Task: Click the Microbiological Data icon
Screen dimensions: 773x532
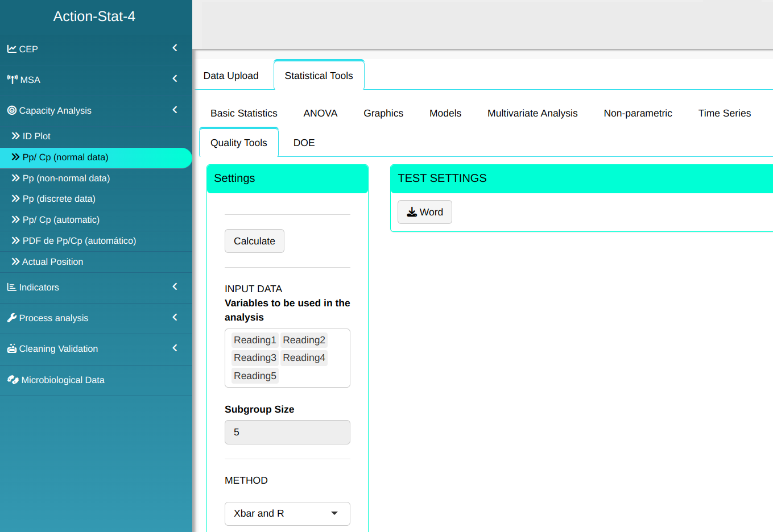Action: click(x=13, y=380)
